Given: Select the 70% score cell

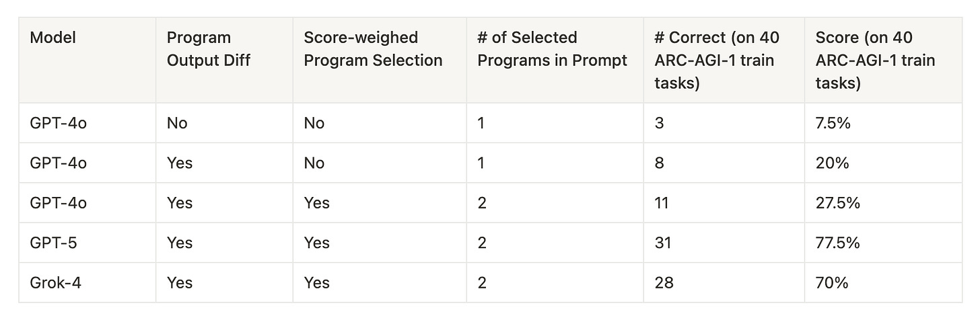Looking at the screenshot, I should [883, 282].
